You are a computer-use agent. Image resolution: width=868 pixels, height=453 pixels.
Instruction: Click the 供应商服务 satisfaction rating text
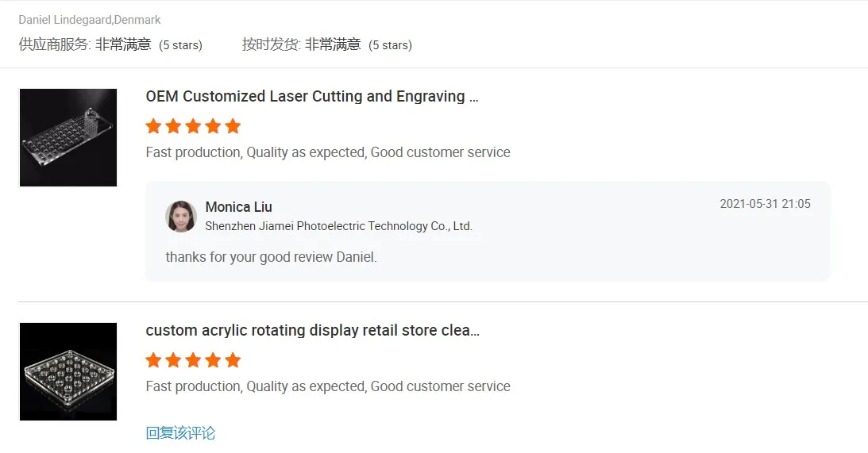click(110, 45)
